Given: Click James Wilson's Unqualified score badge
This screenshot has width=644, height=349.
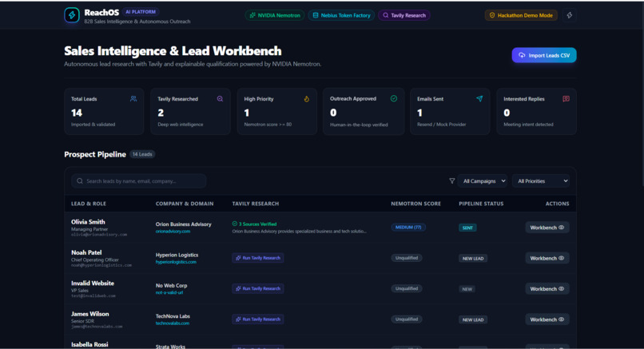Looking at the screenshot, I should click(x=407, y=319).
